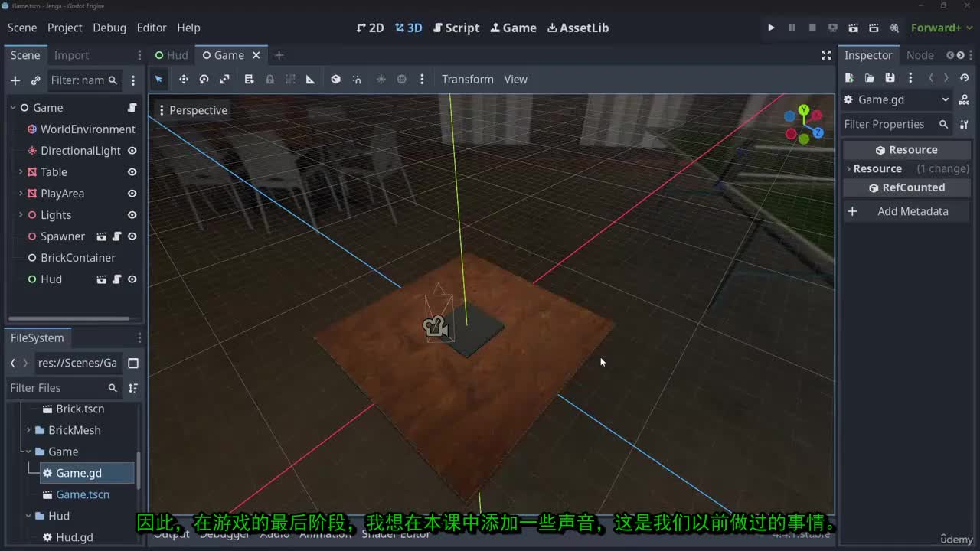Create a new resource in Inspector

click(849, 77)
